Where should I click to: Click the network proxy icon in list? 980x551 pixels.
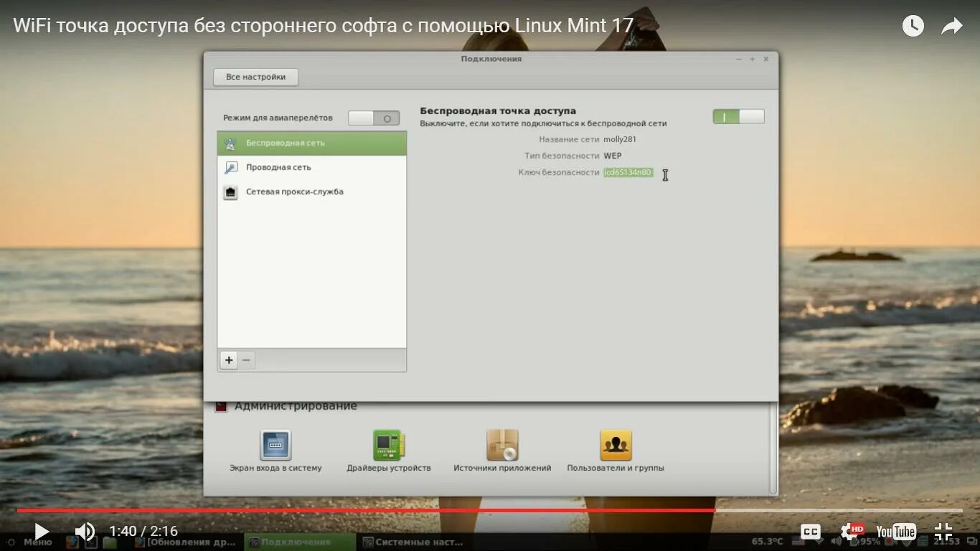point(230,192)
